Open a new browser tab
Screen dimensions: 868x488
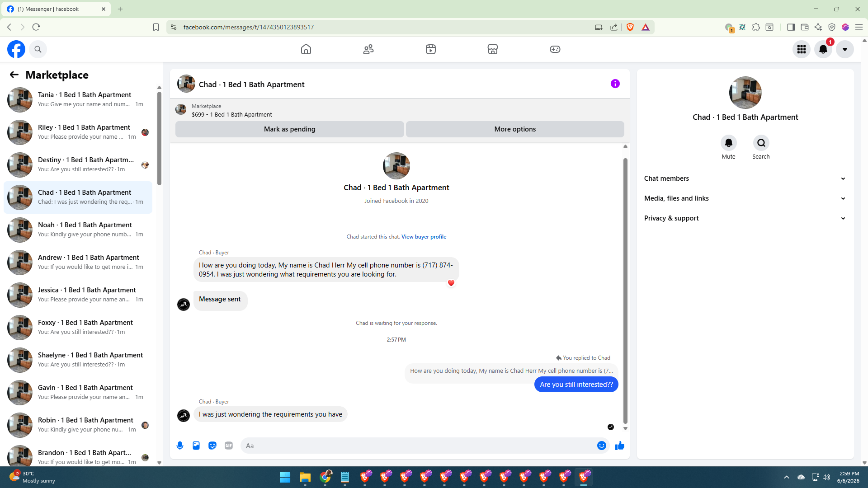click(x=120, y=9)
